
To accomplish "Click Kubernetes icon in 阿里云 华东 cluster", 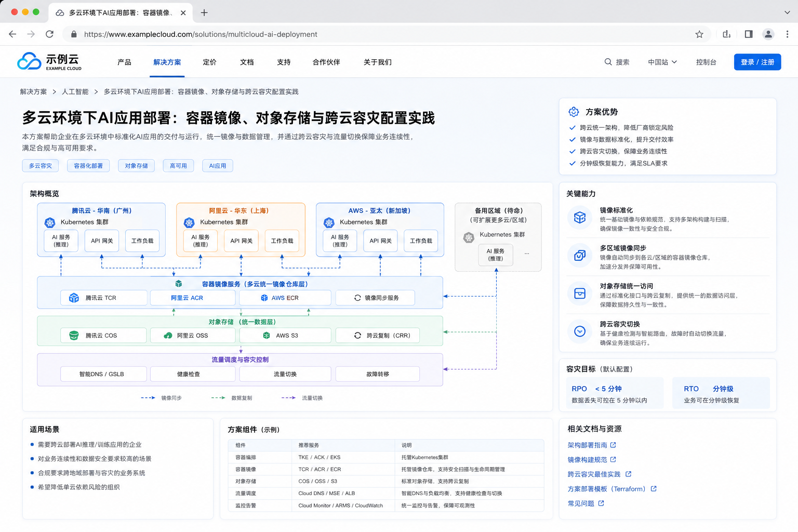I will (x=189, y=222).
